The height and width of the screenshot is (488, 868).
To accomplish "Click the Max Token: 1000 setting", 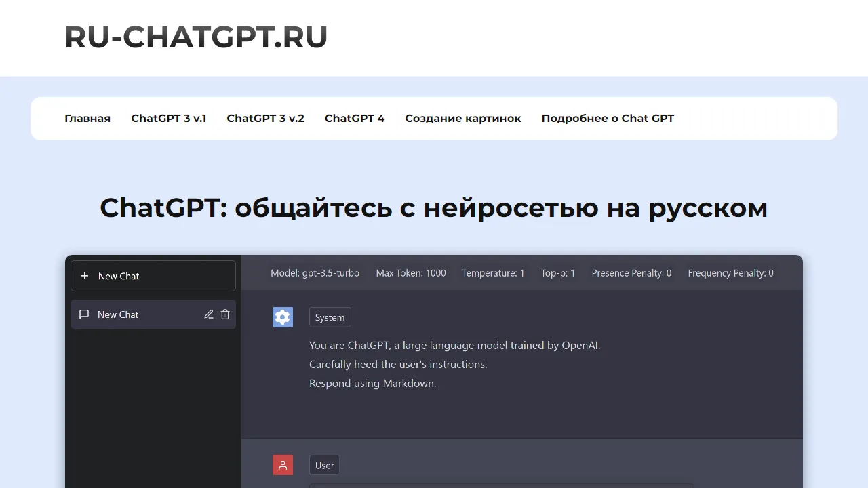I will 411,273.
